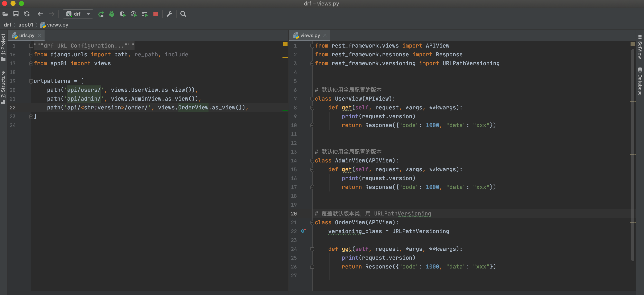644x295 pixels.
Task: Navigate back with the left arrow
Action: pyautogui.click(x=41, y=14)
